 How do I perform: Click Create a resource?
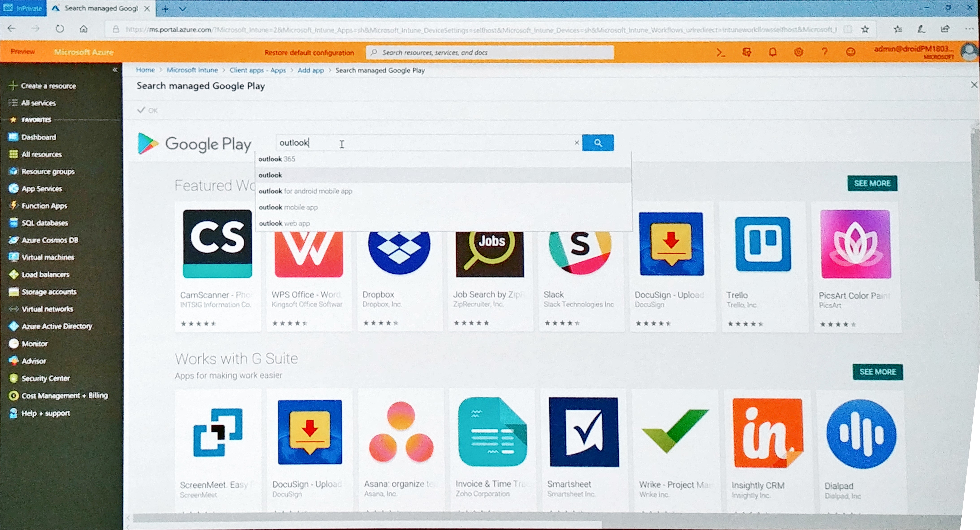(x=43, y=86)
